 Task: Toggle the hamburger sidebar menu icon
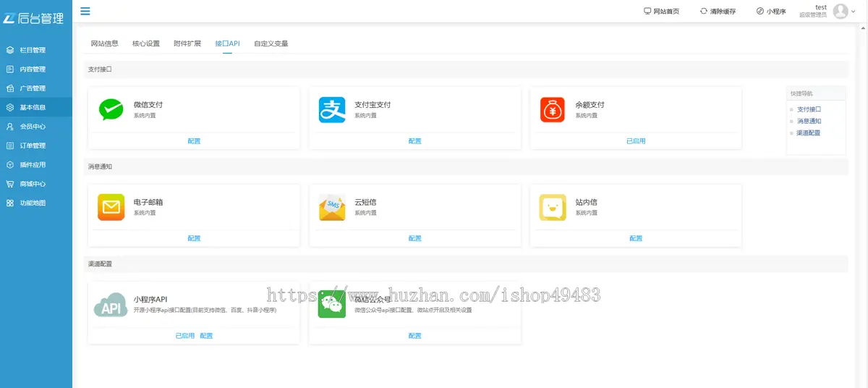tap(85, 11)
